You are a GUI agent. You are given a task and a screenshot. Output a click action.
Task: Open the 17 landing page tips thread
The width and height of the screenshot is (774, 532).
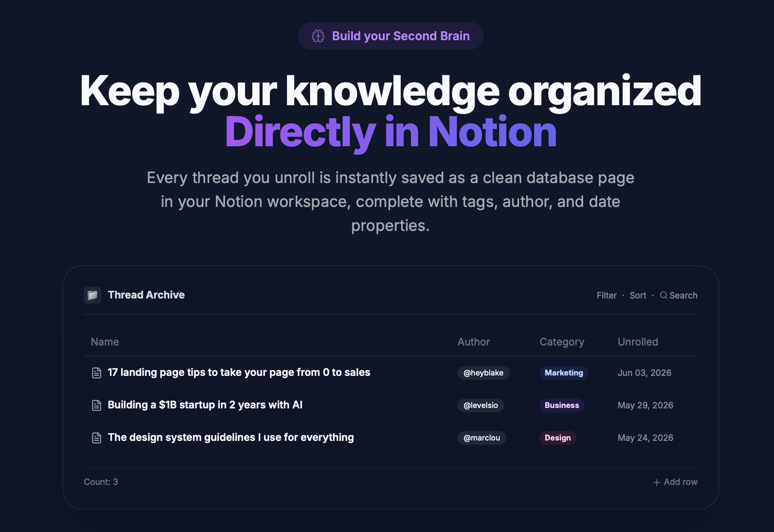point(239,372)
